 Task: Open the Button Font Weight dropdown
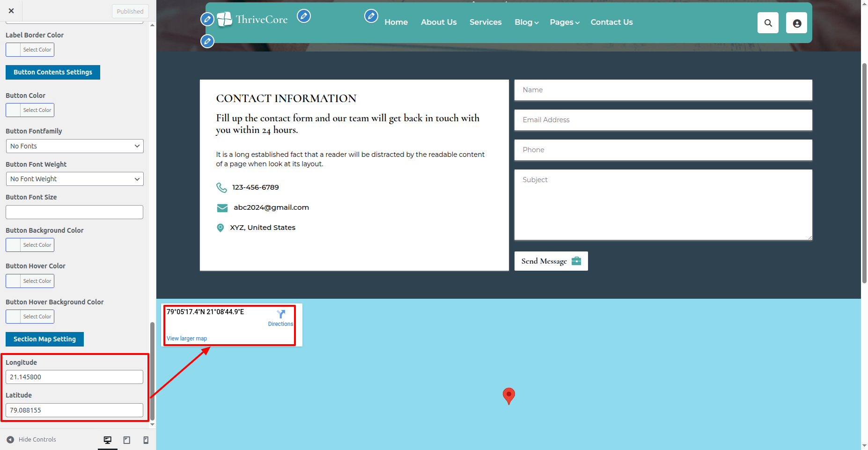(x=74, y=179)
